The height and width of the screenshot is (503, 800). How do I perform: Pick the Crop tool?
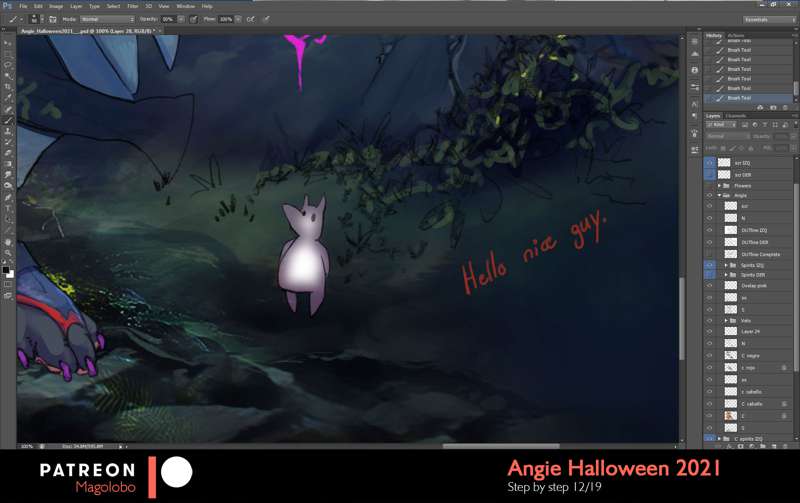8,87
